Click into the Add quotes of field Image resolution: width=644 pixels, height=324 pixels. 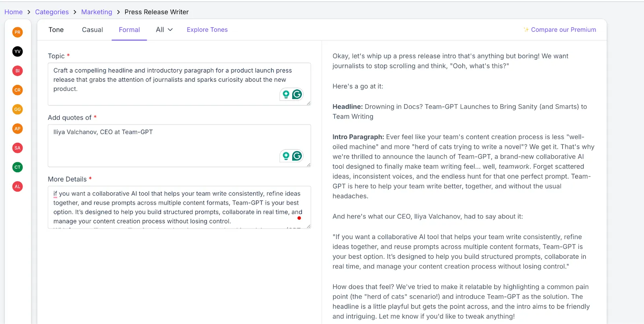179,146
